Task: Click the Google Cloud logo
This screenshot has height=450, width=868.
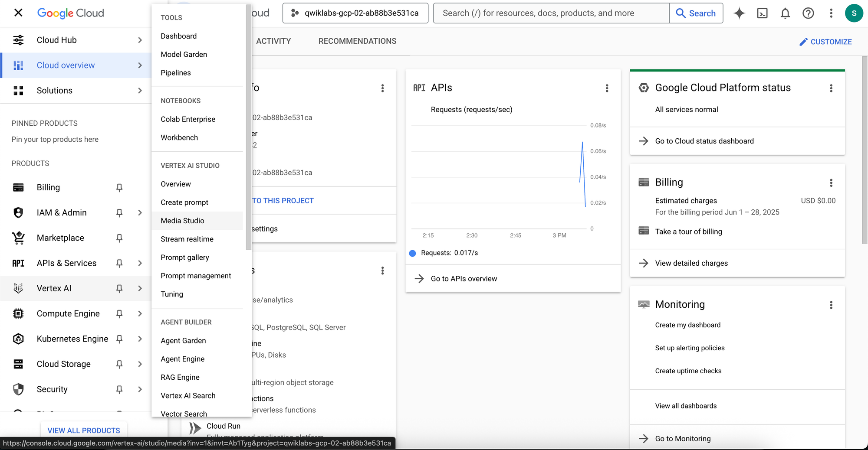Action: pyautogui.click(x=71, y=13)
